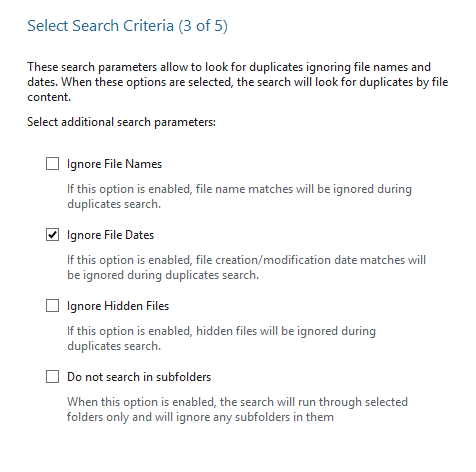Screen dimensions: 476x472
Task: Click the Select additional search parameters label
Action: coord(121,122)
